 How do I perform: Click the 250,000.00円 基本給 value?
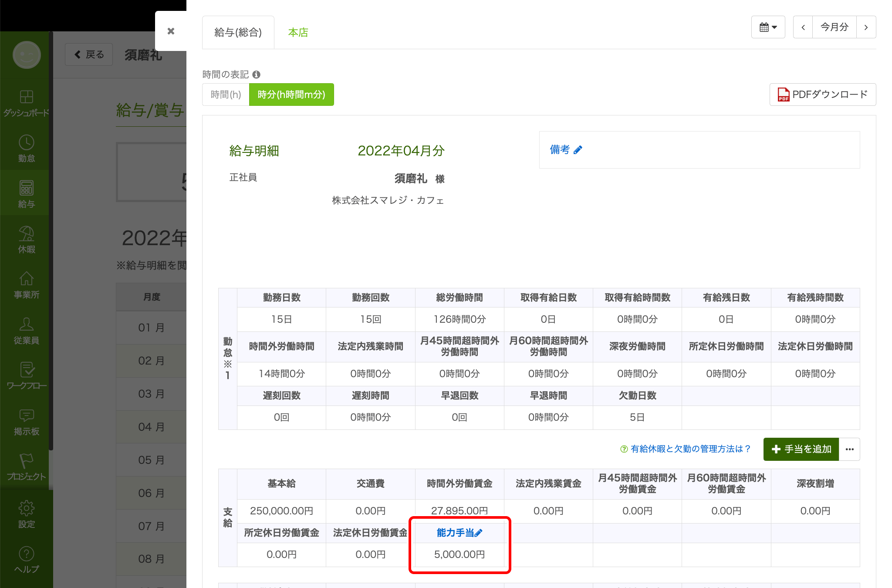tap(282, 511)
